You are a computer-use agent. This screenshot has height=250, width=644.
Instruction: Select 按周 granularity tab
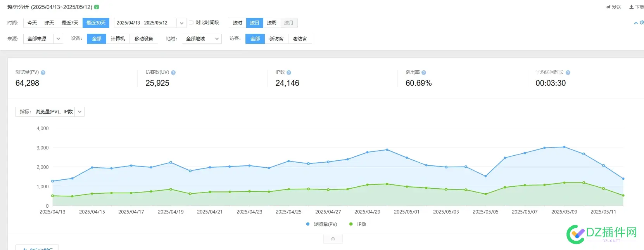(271, 23)
